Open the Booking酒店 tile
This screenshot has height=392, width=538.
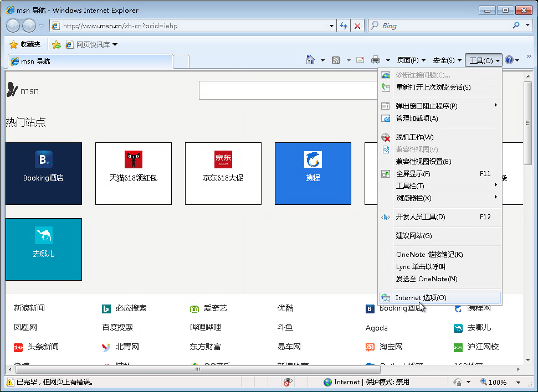(44, 173)
